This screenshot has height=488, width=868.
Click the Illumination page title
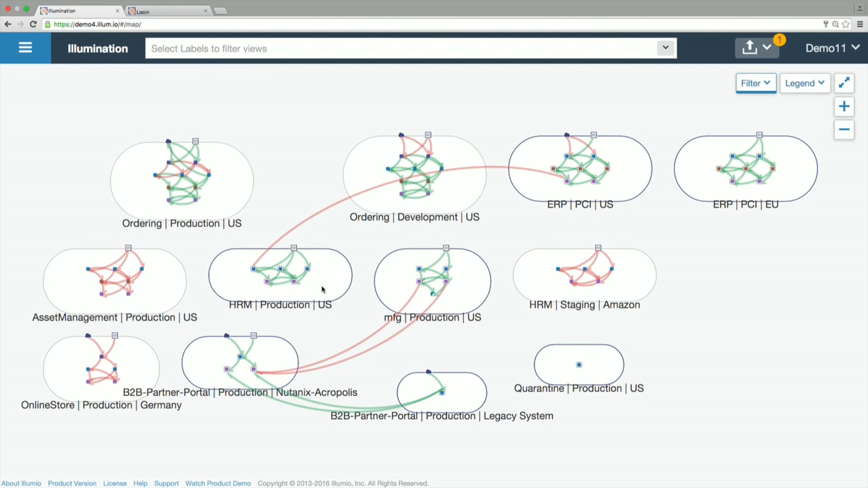pyautogui.click(x=98, y=48)
